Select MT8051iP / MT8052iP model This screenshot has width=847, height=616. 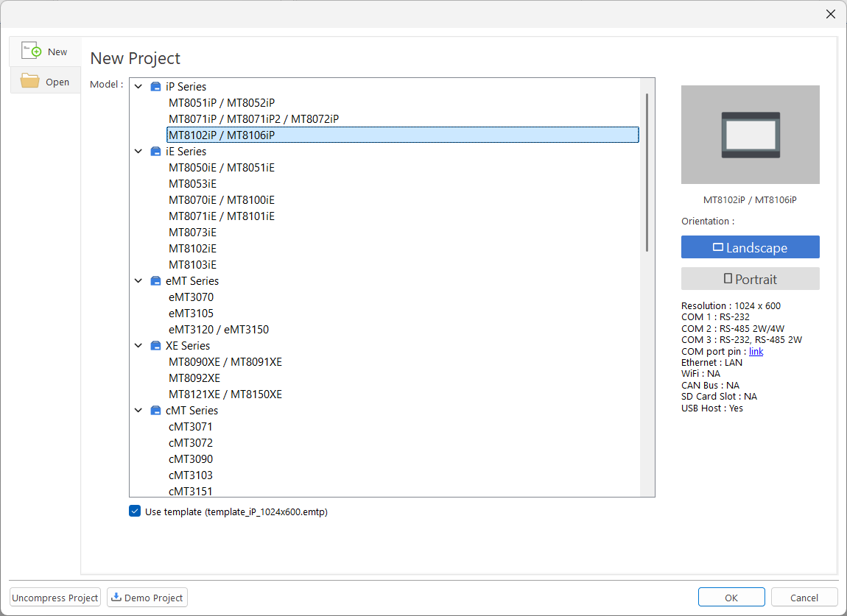[222, 102]
